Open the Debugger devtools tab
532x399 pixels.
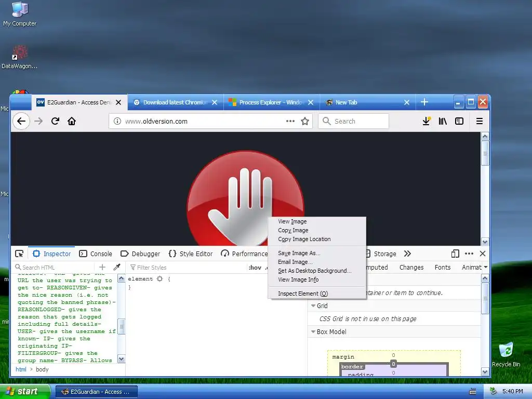140,254
